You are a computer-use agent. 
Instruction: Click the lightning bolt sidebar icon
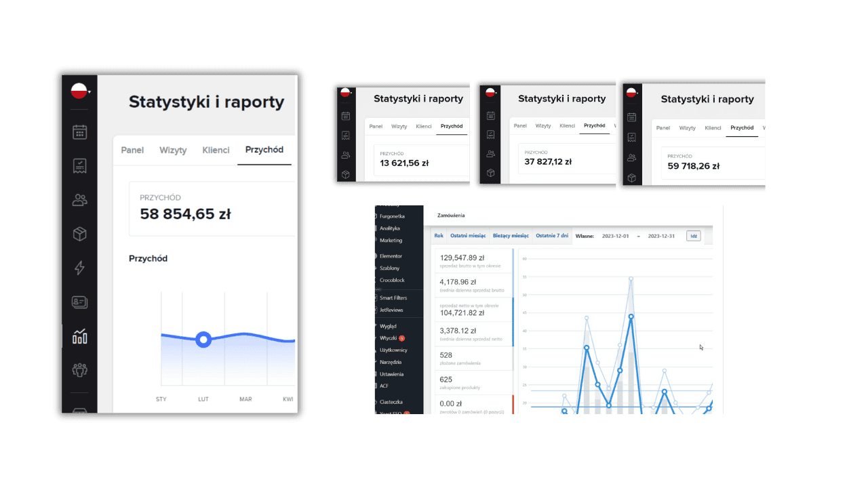pos(80,268)
